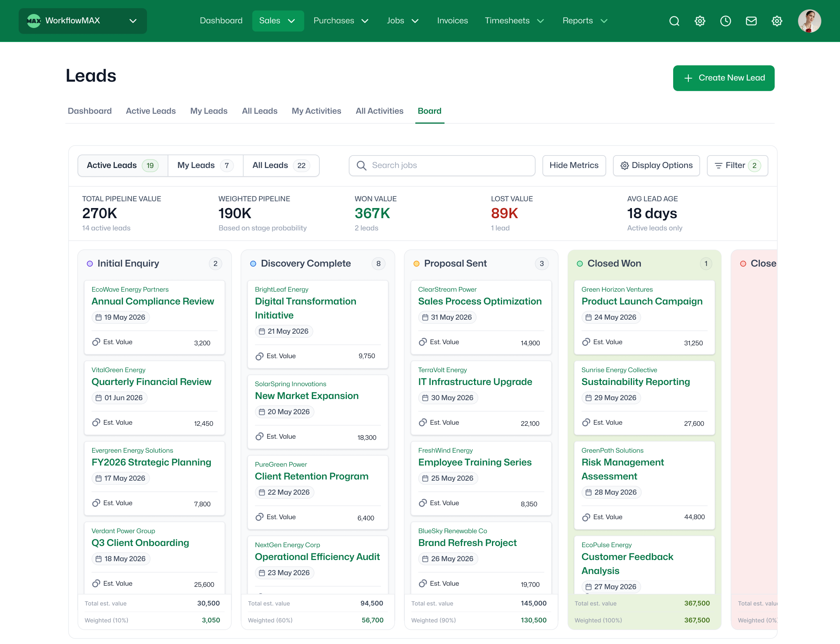Switch to the Active Leads page tab

151,111
